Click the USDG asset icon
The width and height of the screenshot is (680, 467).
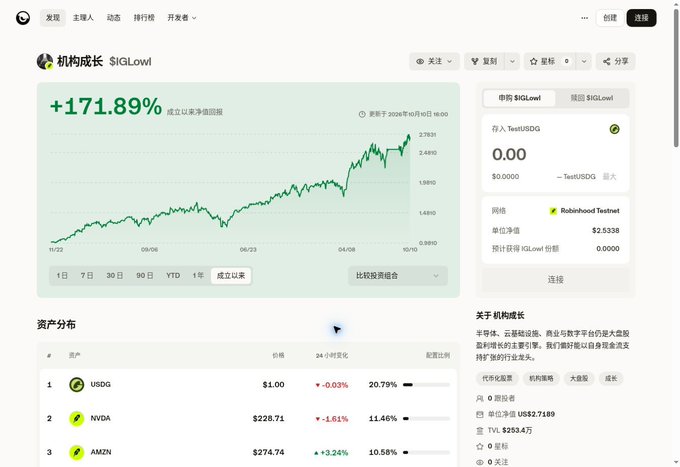[x=77, y=385]
